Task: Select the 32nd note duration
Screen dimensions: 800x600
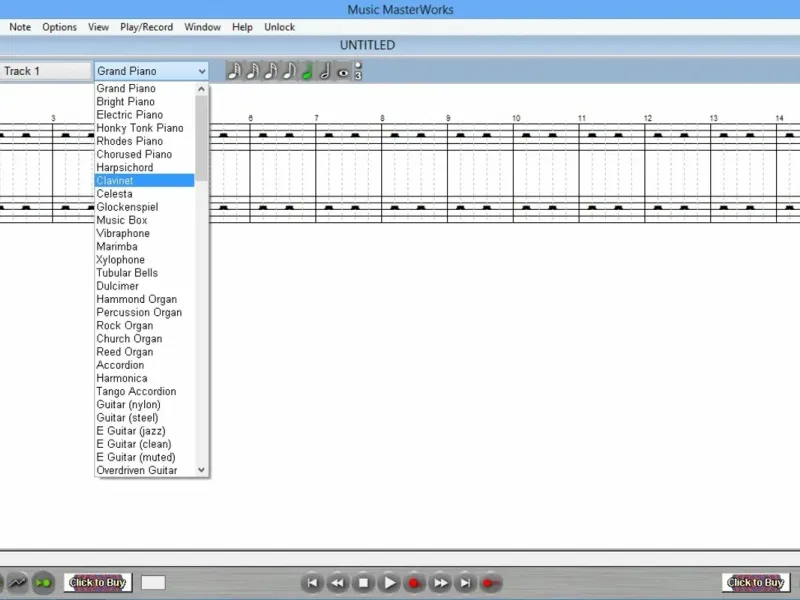Action: [x=252, y=71]
